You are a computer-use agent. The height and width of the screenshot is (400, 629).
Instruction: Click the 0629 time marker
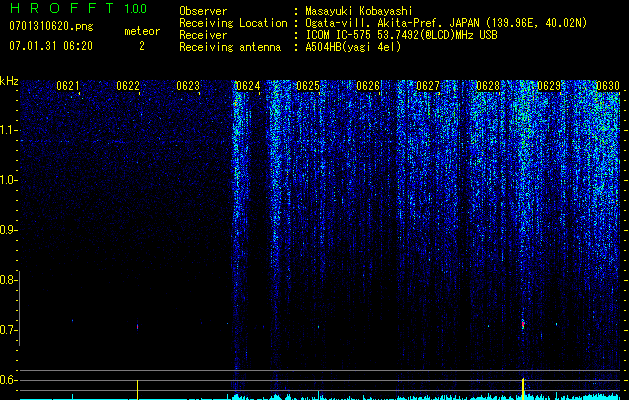tap(548, 86)
